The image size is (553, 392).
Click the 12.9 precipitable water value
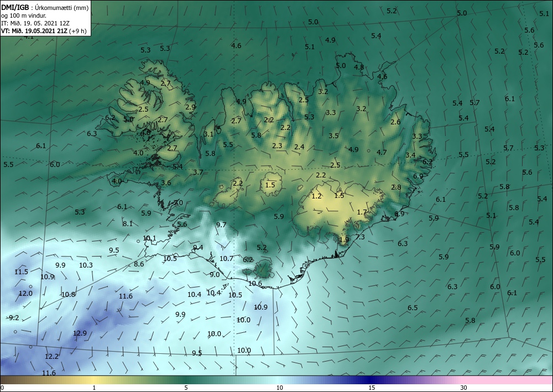pos(80,333)
